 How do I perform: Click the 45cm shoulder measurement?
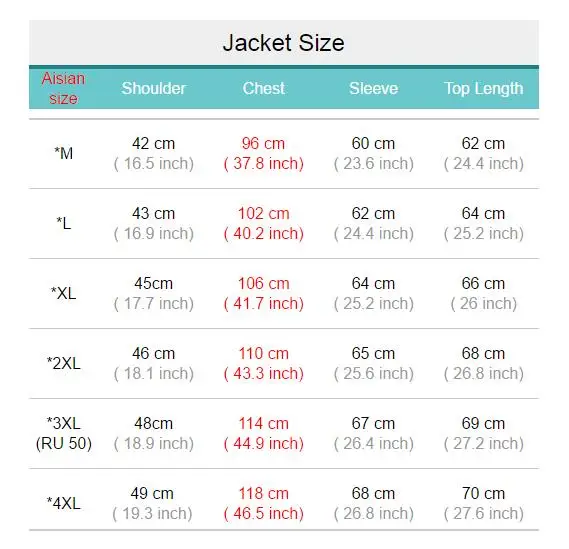pos(153,283)
